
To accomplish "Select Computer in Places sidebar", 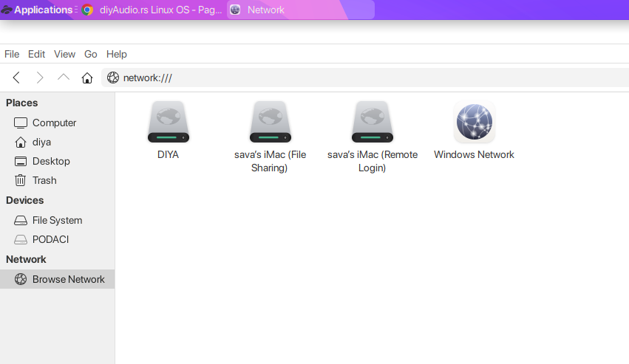I will tap(58, 123).
